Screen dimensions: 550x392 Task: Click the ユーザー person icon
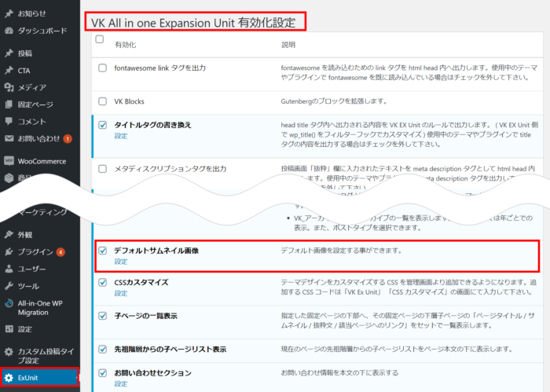point(9,269)
